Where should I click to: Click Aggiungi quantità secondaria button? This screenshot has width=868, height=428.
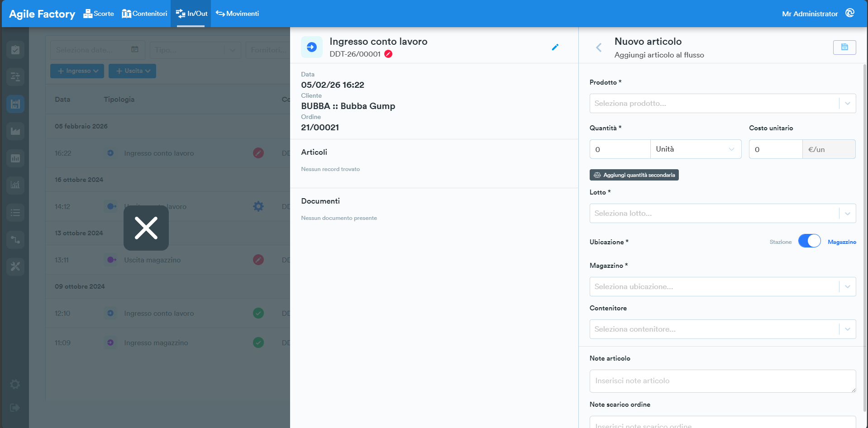[634, 175]
